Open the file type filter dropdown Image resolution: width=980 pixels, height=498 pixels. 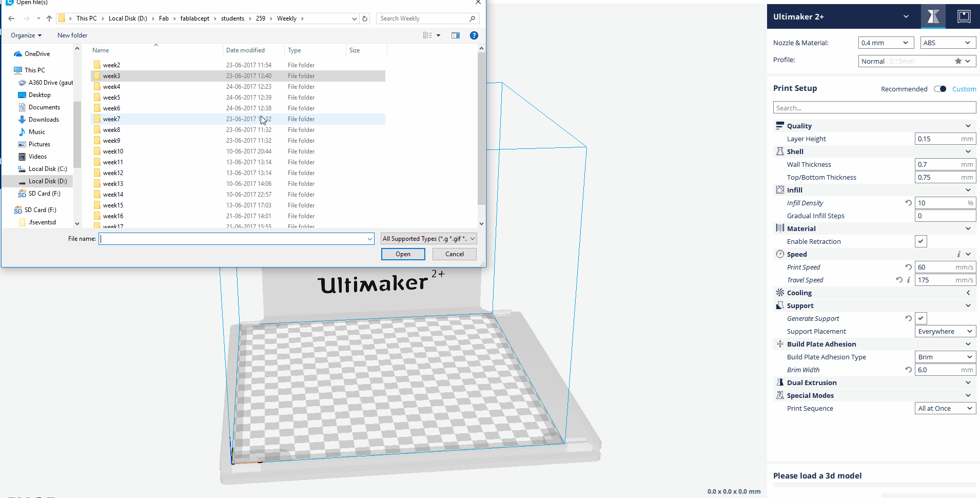pyautogui.click(x=429, y=239)
